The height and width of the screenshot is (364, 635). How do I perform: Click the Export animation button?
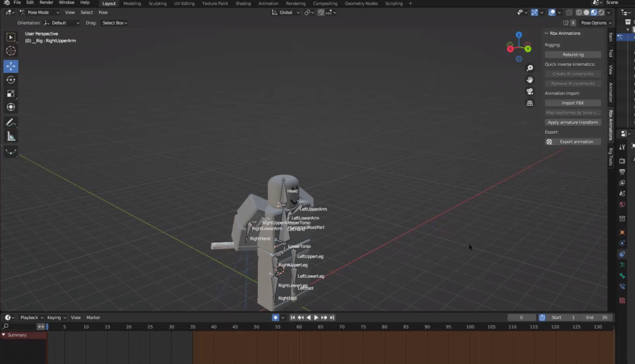(573, 142)
